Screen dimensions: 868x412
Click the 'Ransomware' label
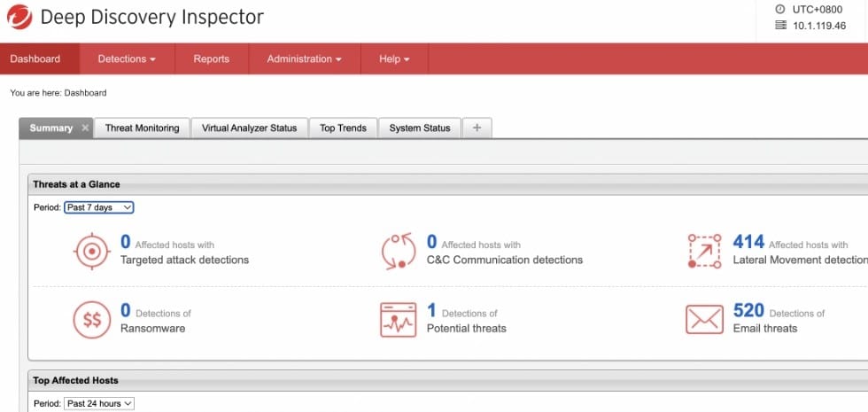coord(152,329)
